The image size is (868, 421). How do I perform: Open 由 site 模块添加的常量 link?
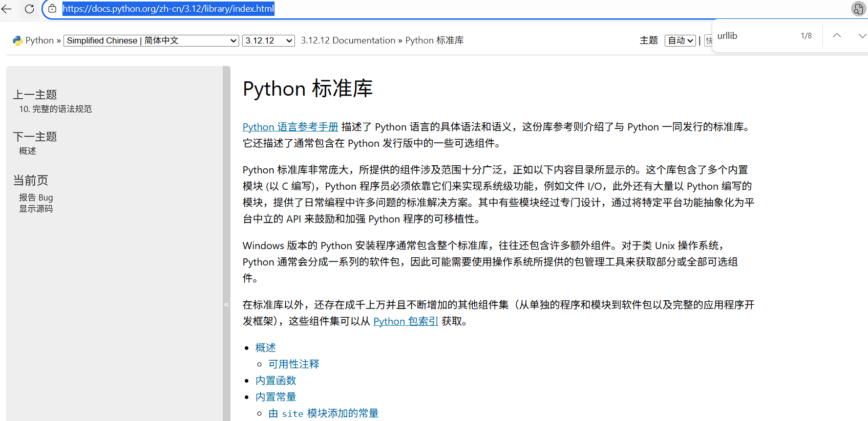click(324, 413)
